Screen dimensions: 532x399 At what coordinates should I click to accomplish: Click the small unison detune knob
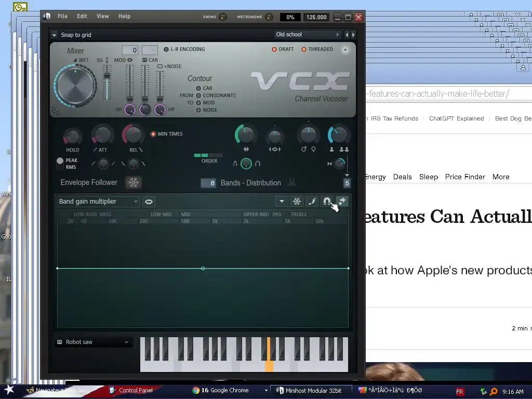click(339, 164)
